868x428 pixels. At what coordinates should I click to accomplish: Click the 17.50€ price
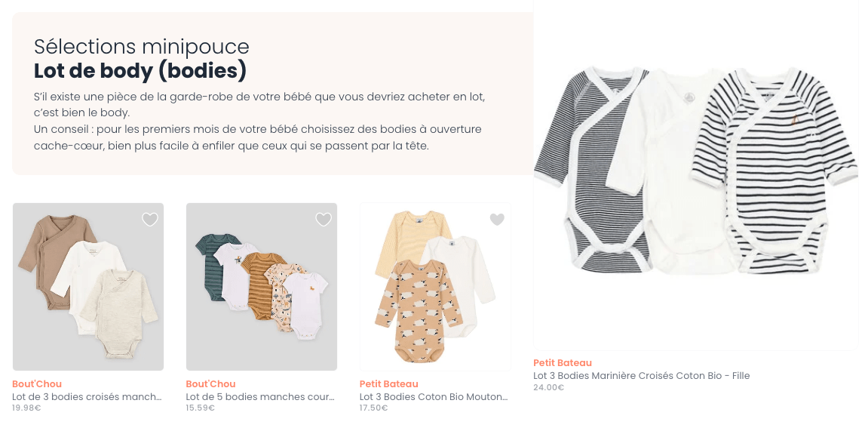pos(373,408)
